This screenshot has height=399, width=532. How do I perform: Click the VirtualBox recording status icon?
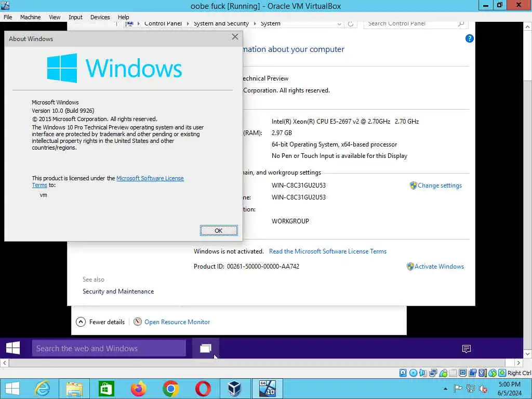point(472,373)
